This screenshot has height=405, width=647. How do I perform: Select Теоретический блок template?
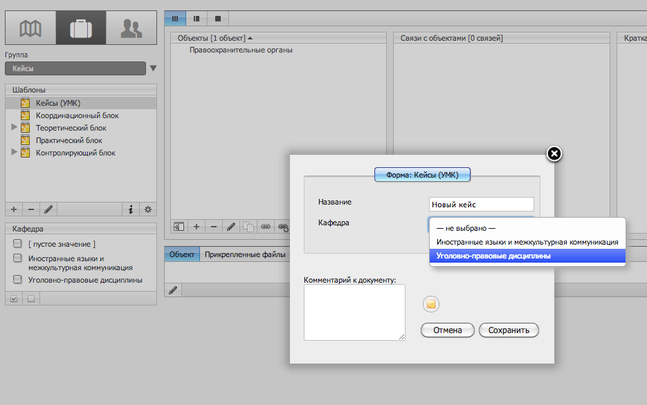pos(81,128)
